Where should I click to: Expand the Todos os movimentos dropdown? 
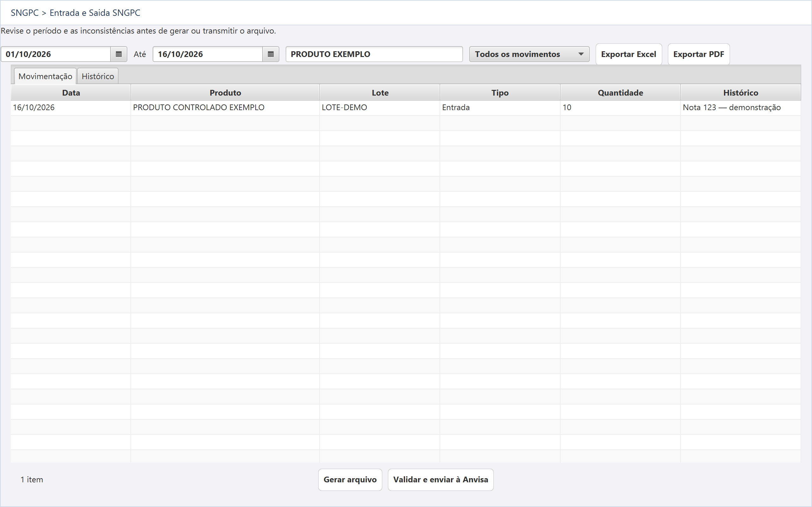tap(529, 54)
